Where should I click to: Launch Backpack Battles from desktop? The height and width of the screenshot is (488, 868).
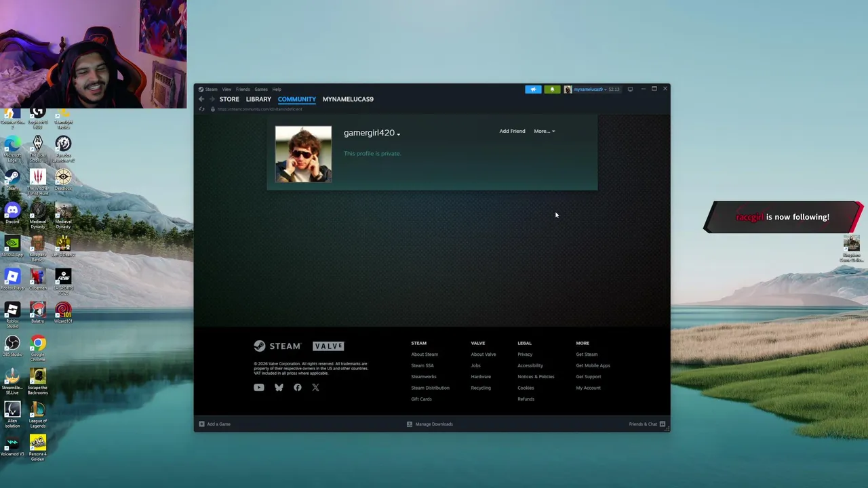(38, 248)
